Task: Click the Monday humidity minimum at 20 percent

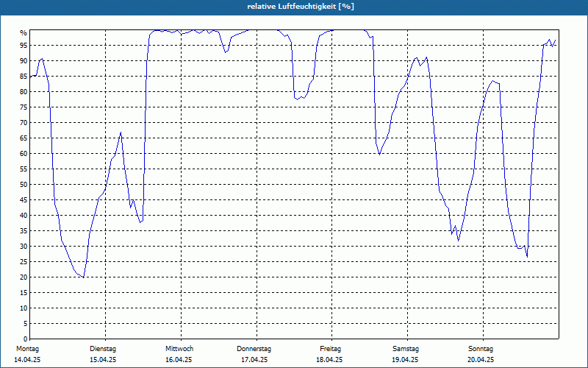Action: coord(84,277)
